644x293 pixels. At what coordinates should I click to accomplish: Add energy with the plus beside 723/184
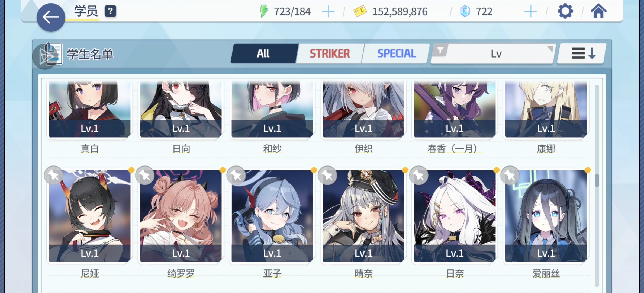coord(328,12)
